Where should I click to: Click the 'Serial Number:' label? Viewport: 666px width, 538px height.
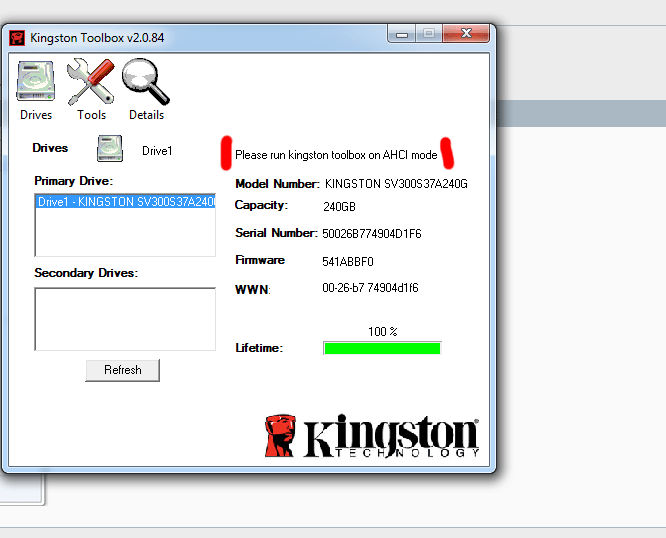pos(277,233)
